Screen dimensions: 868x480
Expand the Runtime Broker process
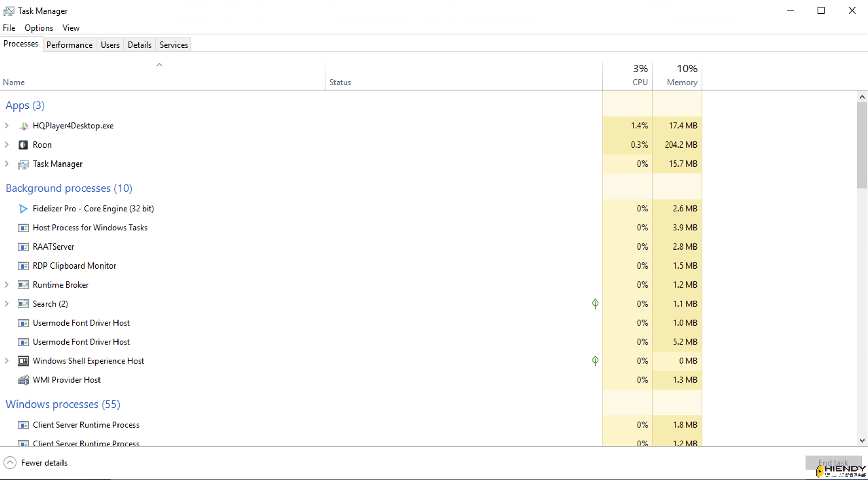tap(6, 285)
